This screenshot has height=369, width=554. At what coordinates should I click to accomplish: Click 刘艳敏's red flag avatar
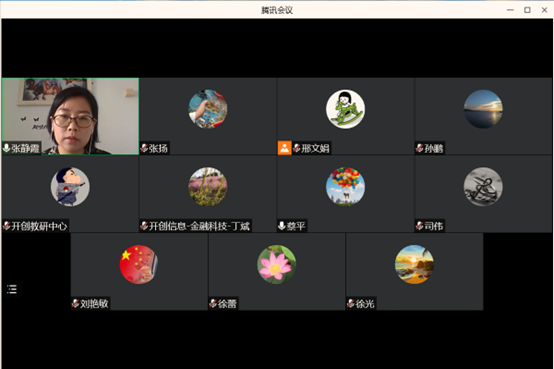click(139, 264)
